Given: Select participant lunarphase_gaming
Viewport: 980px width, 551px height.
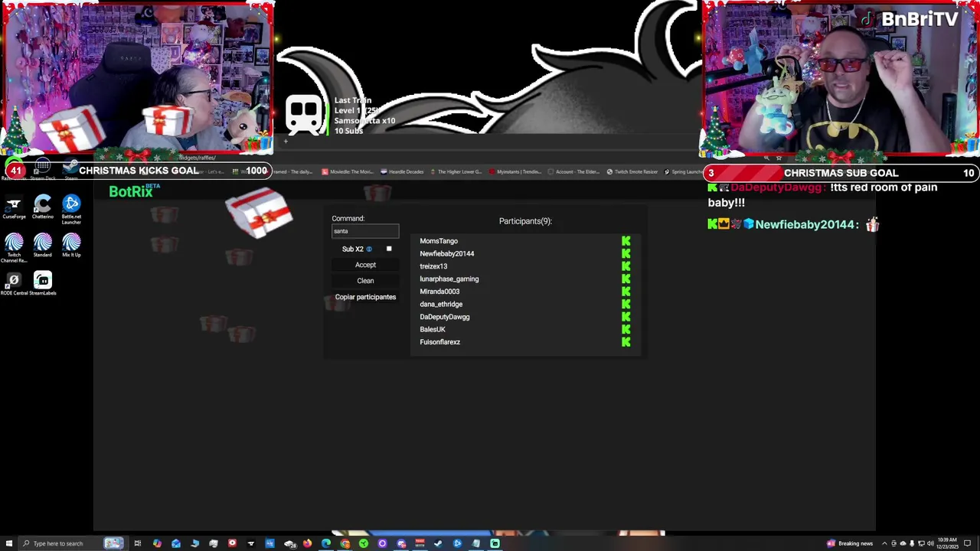Looking at the screenshot, I should click(x=449, y=279).
